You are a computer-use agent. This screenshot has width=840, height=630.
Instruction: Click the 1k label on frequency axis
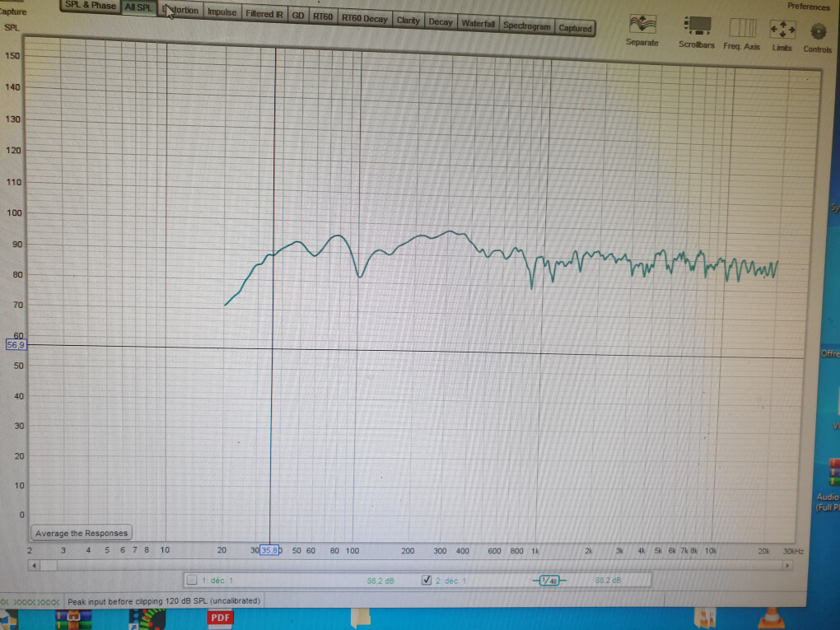coord(535,551)
